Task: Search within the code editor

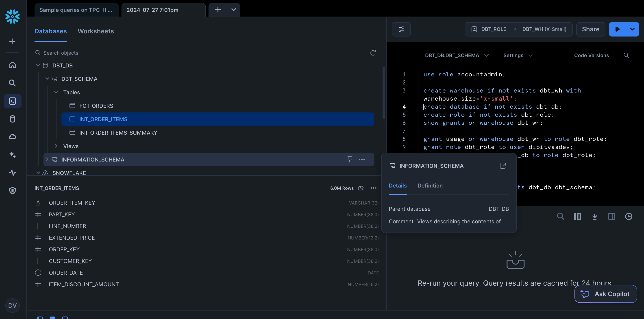Action: (x=626, y=55)
